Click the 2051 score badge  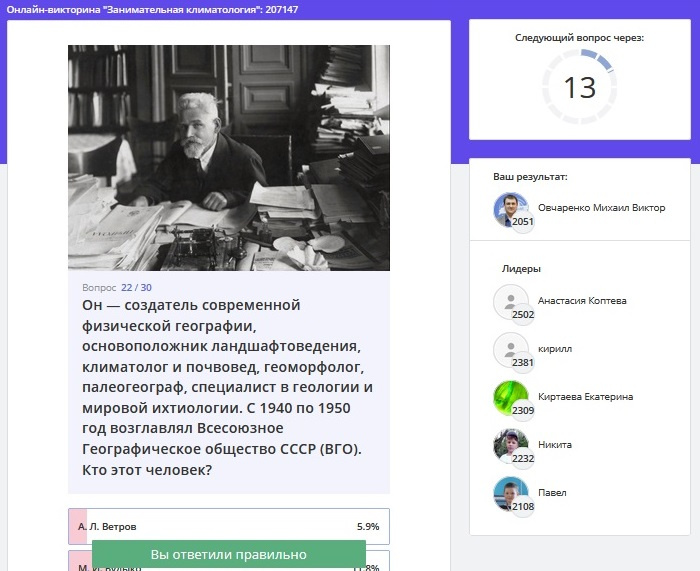tap(524, 222)
